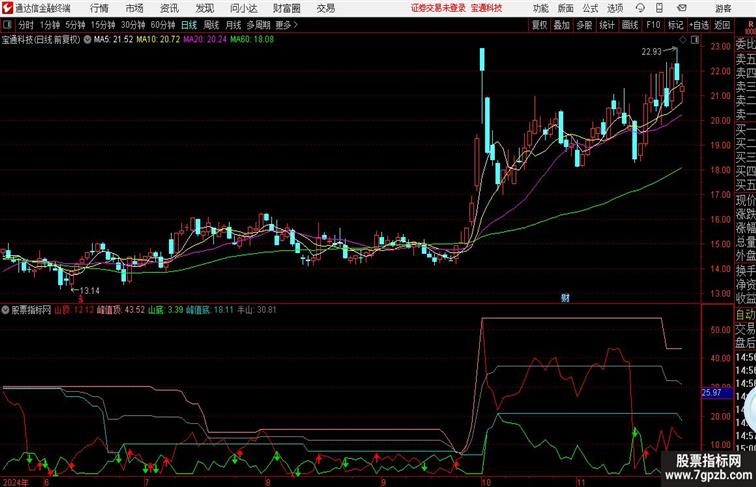Click the 画线 drawing button

tap(630, 25)
